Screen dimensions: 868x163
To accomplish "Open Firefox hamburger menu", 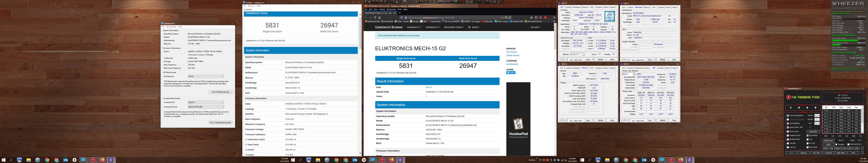I will [x=554, y=18].
